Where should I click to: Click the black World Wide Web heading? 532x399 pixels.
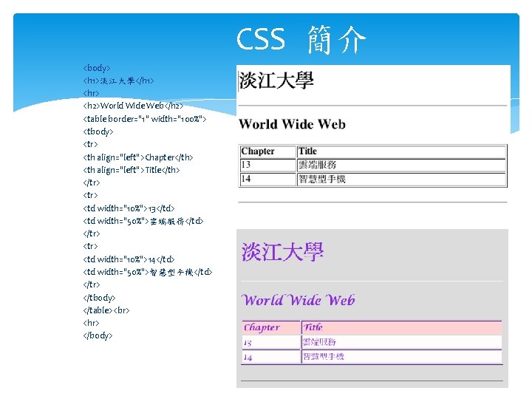tap(292, 124)
